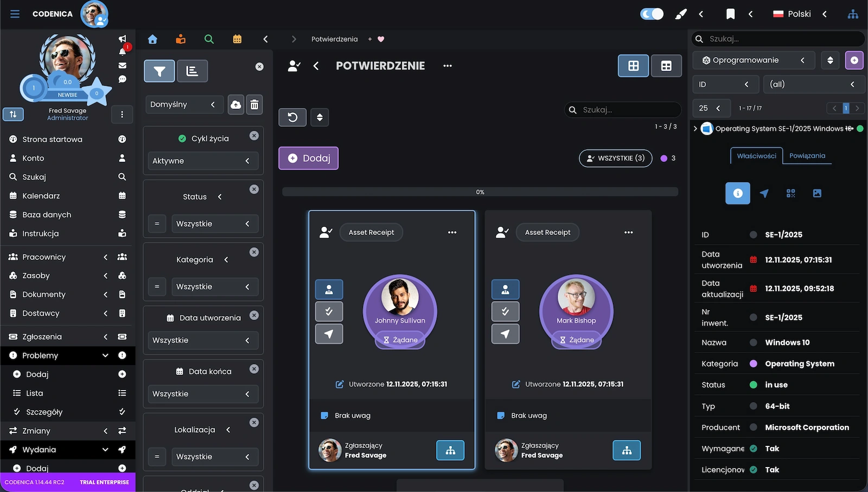Click the trash icon beside Domyślny
868x492 pixels.
(x=254, y=105)
